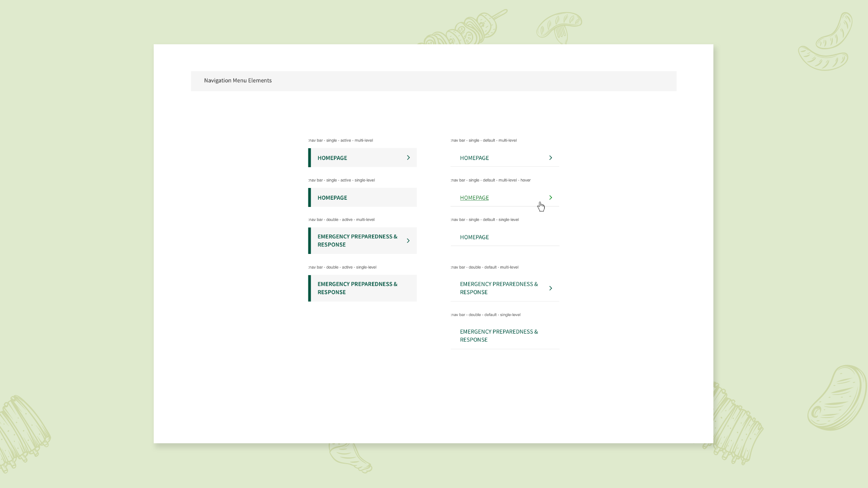Click active multi-level Emergency Preparedness text
868x488 pixels.
click(357, 240)
